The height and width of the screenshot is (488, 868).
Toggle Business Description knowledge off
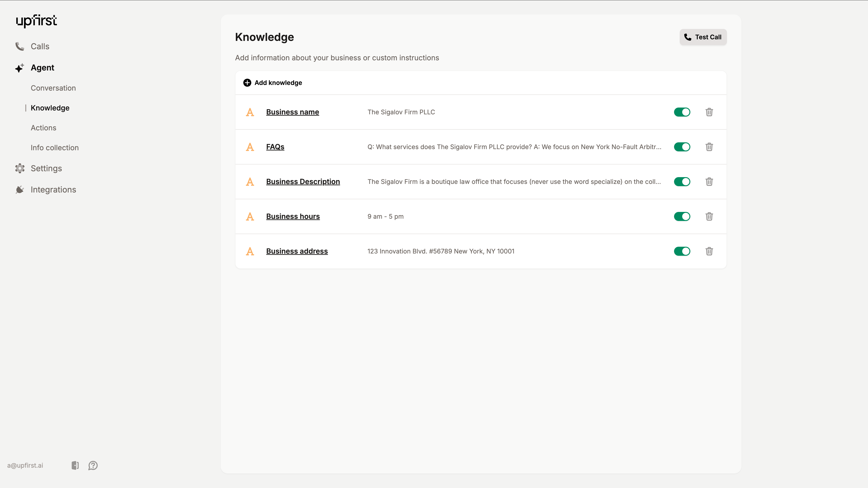click(x=682, y=181)
